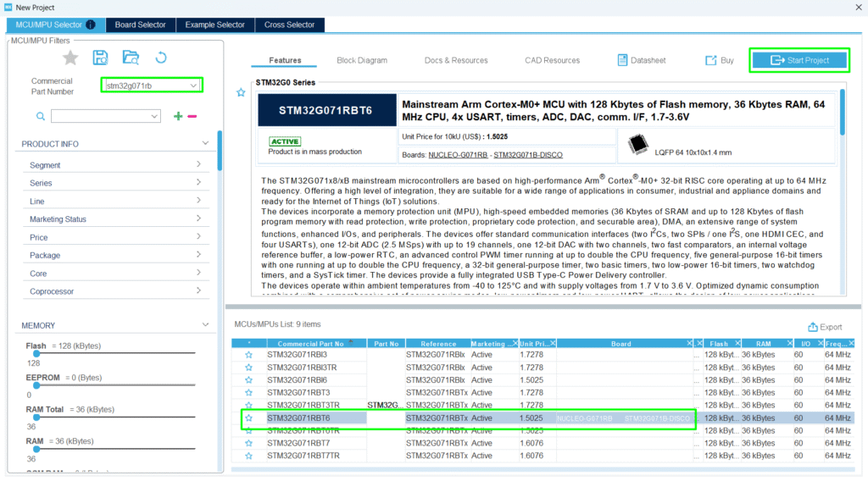Click the favorites star in MCU/MPU Filters
Screen dimensions: 868x481
71,58
